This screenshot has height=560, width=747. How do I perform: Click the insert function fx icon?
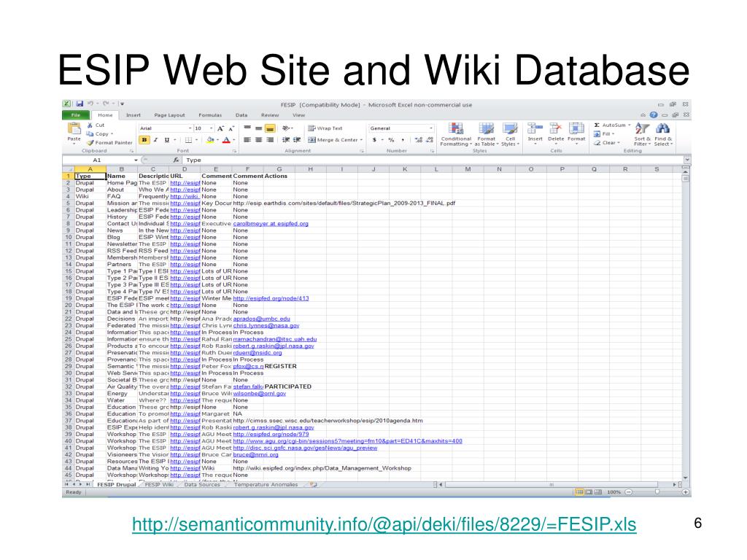point(177,160)
